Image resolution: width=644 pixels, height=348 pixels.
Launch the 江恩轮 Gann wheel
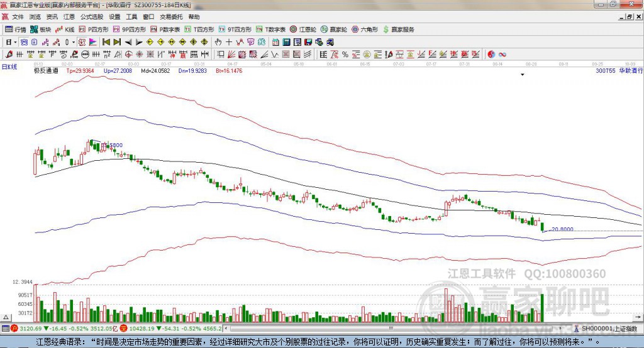tap(303, 30)
